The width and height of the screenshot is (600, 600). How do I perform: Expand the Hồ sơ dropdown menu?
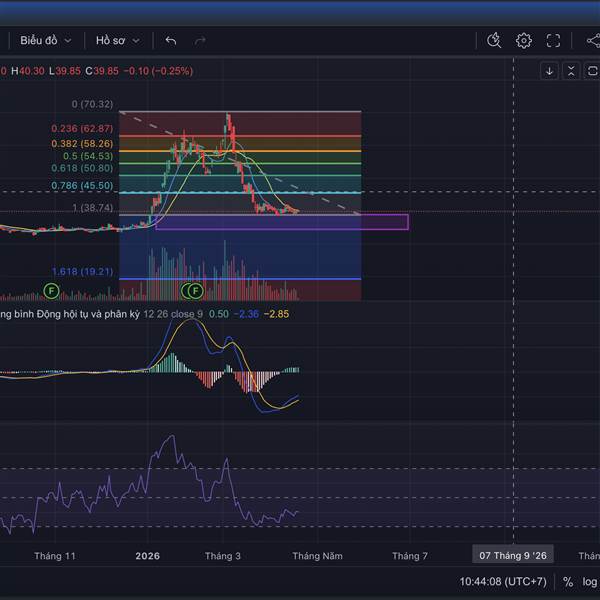pyautogui.click(x=117, y=40)
